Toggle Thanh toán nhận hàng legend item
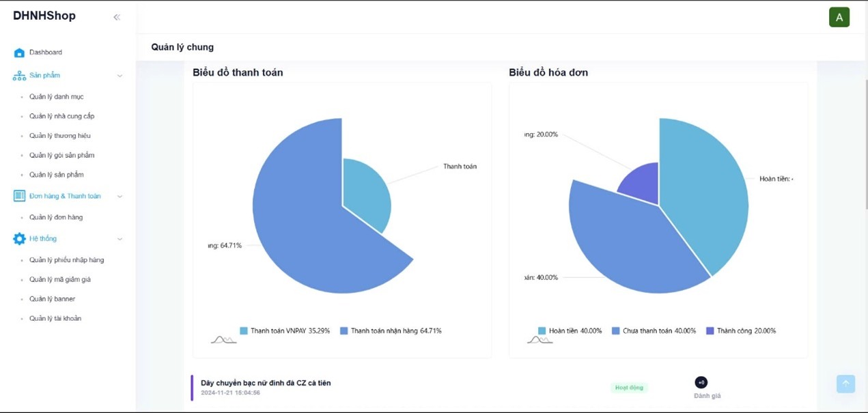 (x=391, y=331)
